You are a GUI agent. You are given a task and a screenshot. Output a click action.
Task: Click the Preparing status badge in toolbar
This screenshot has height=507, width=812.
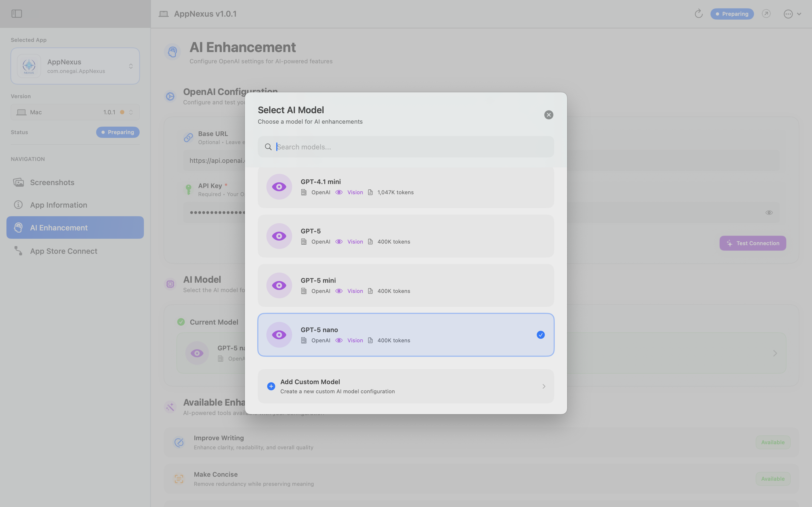click(732, 14)
